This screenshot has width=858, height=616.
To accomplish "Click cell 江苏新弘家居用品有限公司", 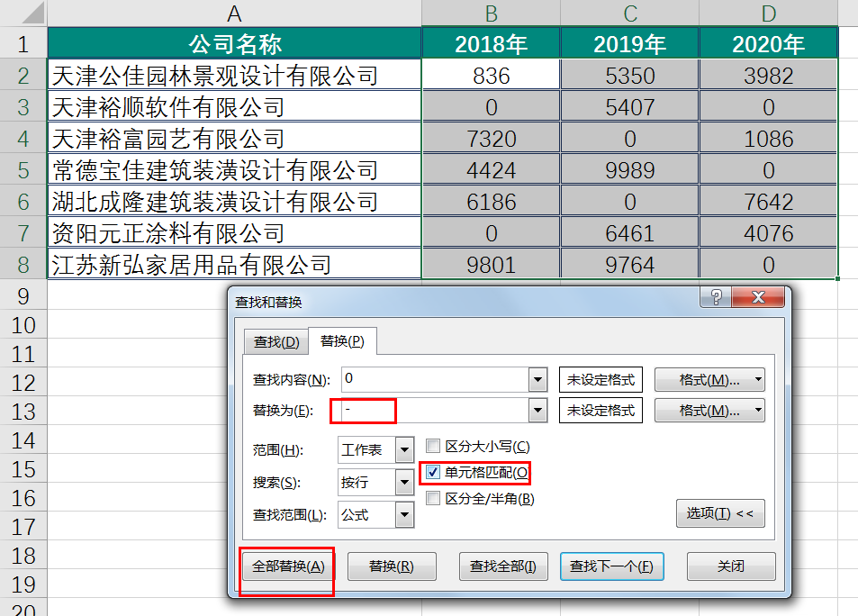I will (234, 265).
